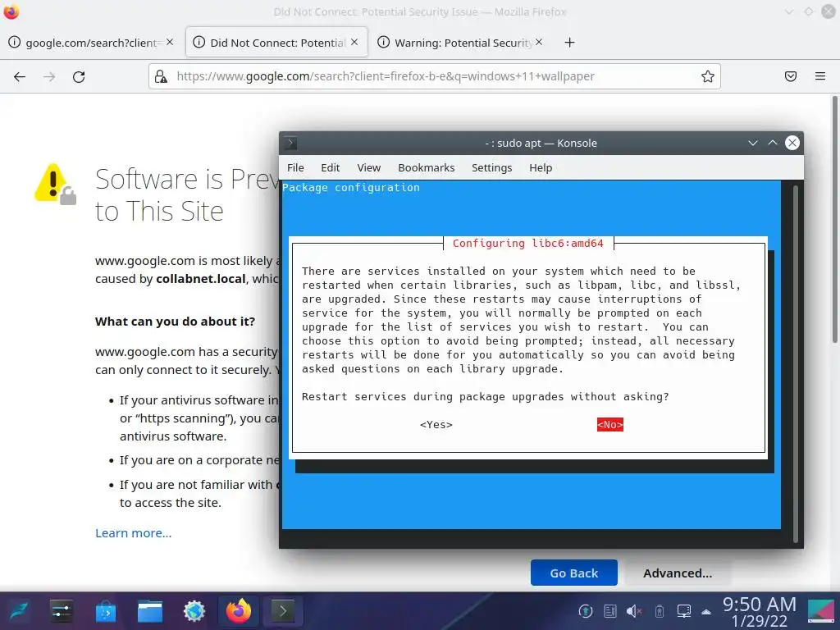Viewport: 840px width, 630px height.
Task: Close the 'Warning: Potential Security' tab
Action: click(539, 42)
